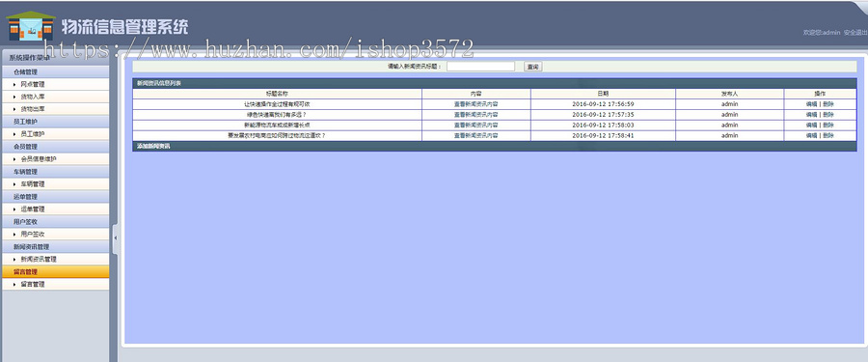Delete the news posted at 17:58:03

pyautogui.click(x=828, y=125)
